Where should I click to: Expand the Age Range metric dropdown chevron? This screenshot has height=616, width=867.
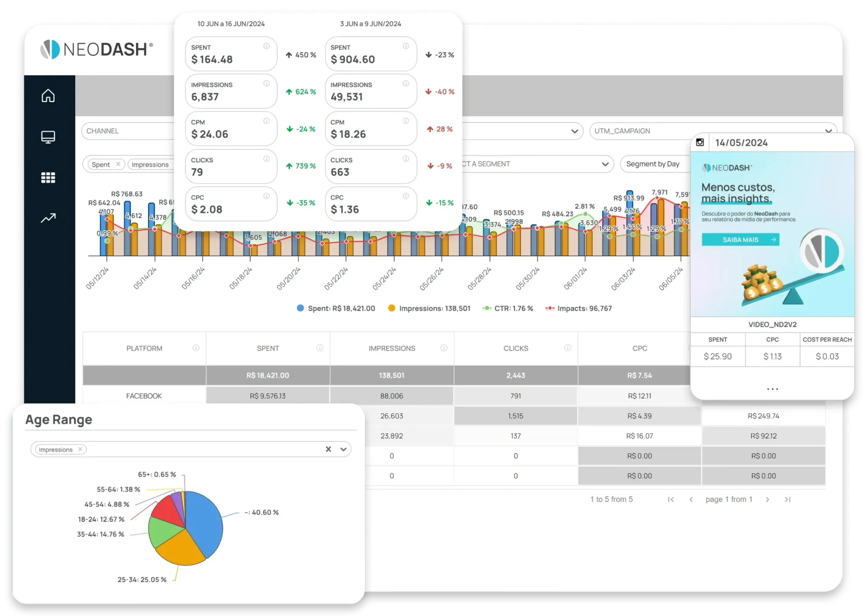pyautogui.click(x=343, y=449)
